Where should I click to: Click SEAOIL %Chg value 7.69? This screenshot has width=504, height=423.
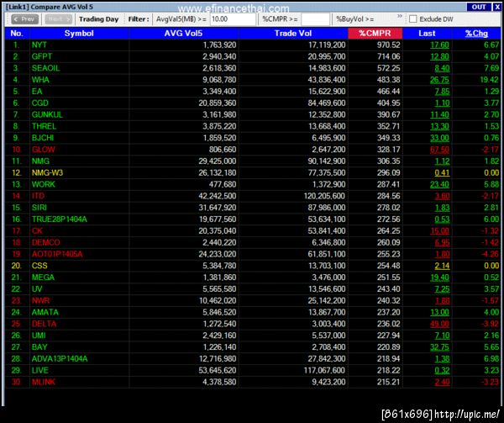click(x=491, y=68)
